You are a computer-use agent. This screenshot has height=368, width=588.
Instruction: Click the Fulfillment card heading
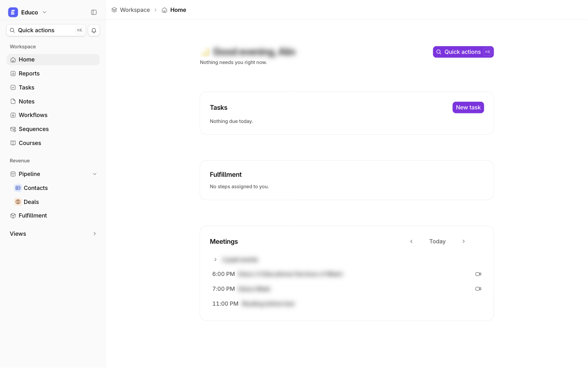pyautogui.click(x=225, y=175)
